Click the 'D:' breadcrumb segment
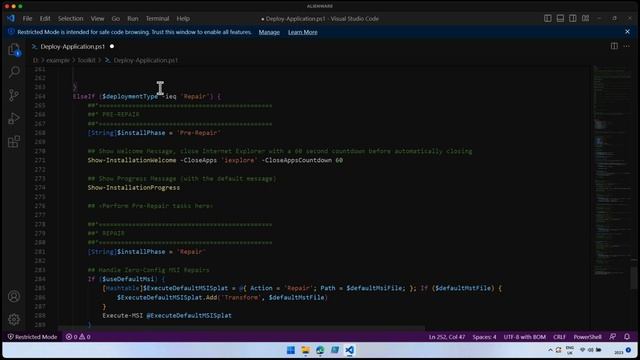This screenshot has width=640, height=360. (x=36, y=60)
